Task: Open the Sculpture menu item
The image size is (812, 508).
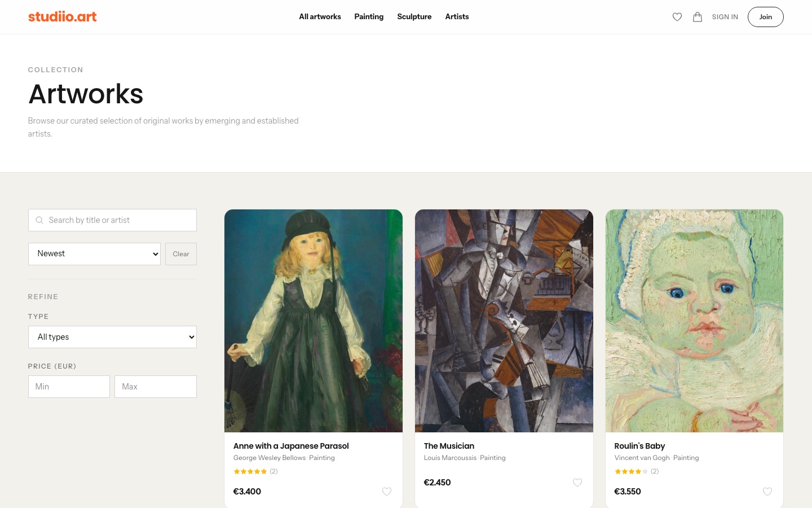Action: (x=414, y=17)
